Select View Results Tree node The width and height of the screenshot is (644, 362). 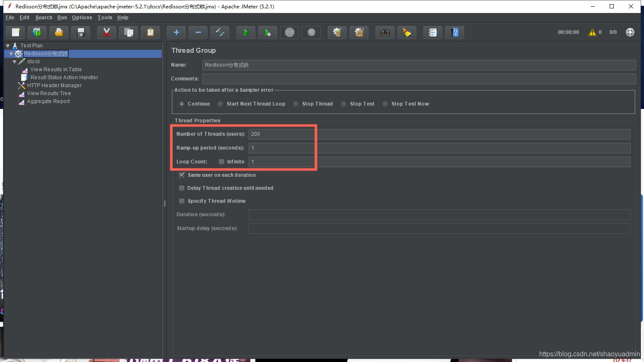(49, 93)
